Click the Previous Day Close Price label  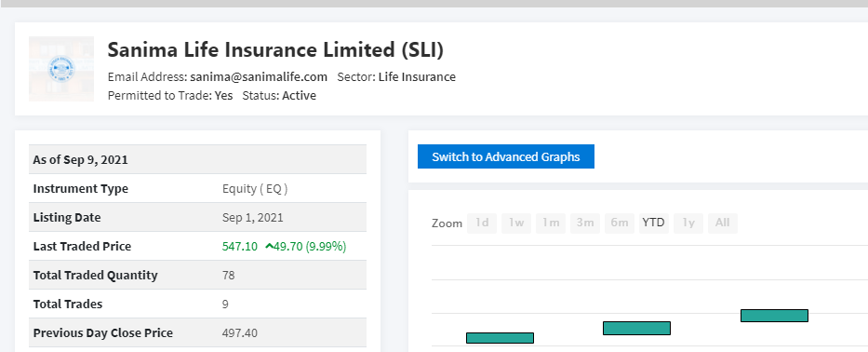coord(103,332)
